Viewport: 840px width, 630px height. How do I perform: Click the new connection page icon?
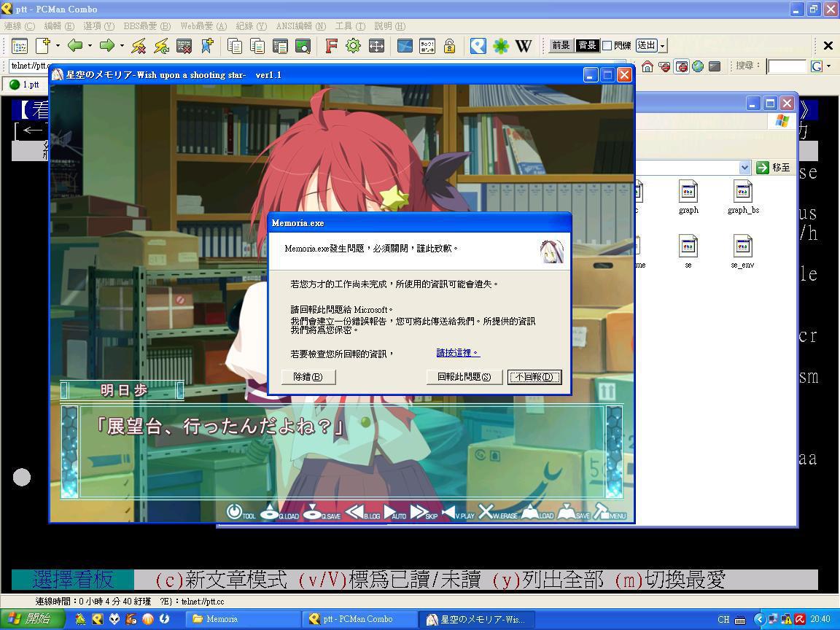43,46
